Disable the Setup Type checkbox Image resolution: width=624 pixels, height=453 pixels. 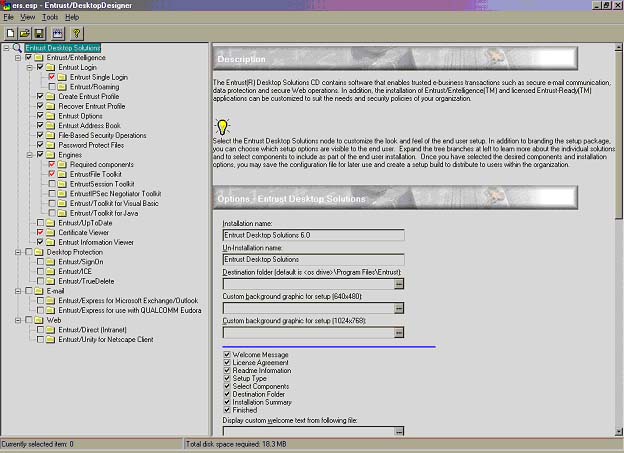[227, 378]
